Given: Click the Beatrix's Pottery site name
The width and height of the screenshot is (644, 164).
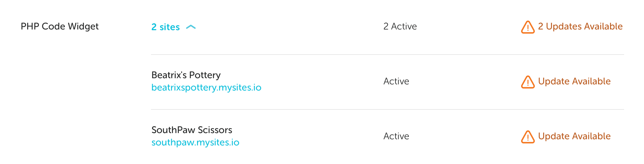Looking at the screenshot, I should (x=186, y=75).
